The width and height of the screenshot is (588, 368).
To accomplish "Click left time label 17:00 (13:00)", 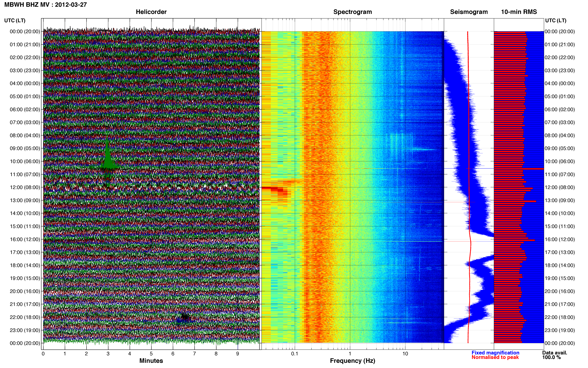I will click(25, 252).
